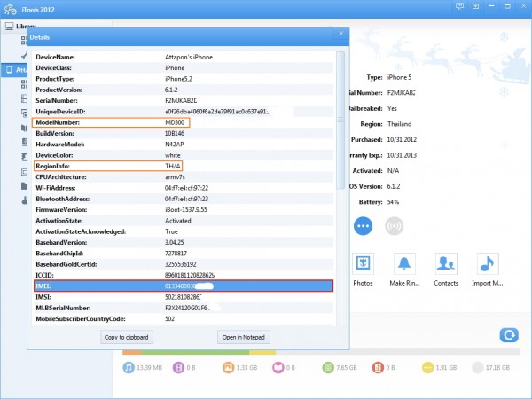Image resolution: width=532 pixels, height=399 pixels.
Task: Open the Make Ringtone bell icon
Action: click(x=404, y=263)
